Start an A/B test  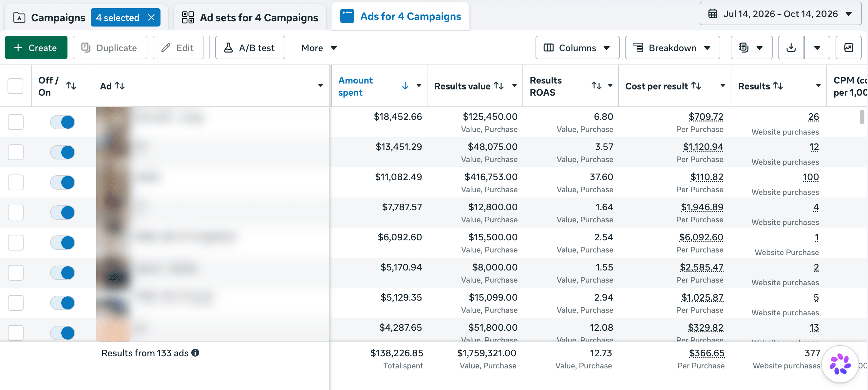(250, 48)
